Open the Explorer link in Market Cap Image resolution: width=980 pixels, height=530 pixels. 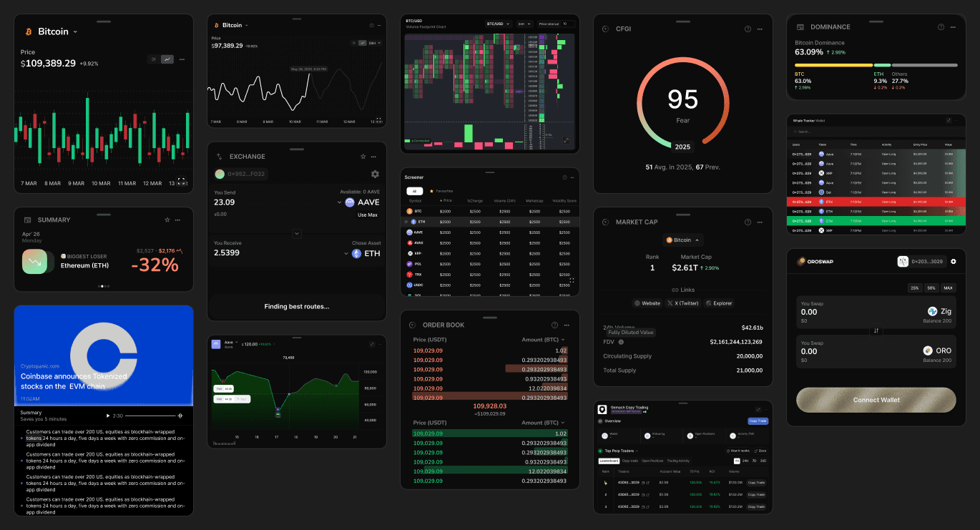tap(719, 303)
